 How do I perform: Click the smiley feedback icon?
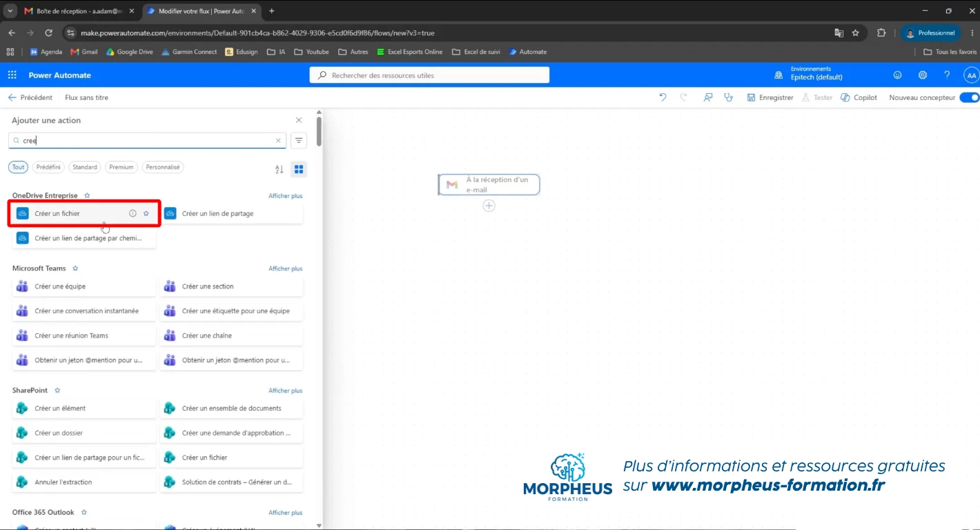[897, 75]
